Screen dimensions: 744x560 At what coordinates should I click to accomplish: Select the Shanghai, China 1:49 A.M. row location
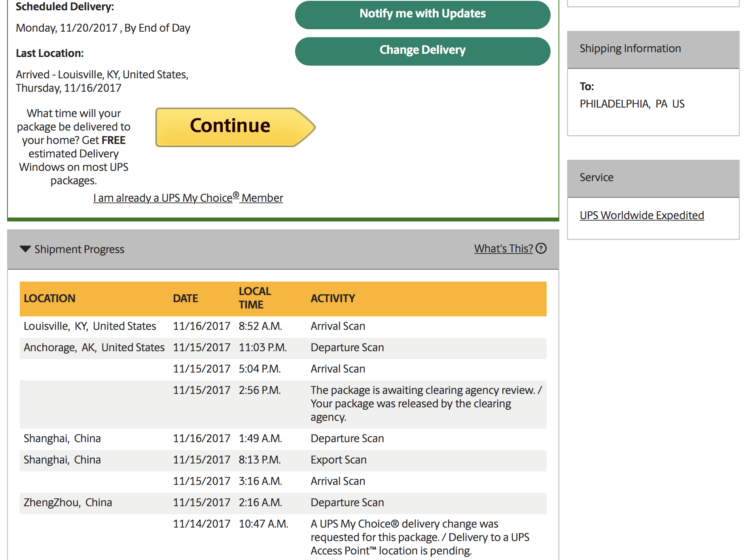click(x=62, y=438)
